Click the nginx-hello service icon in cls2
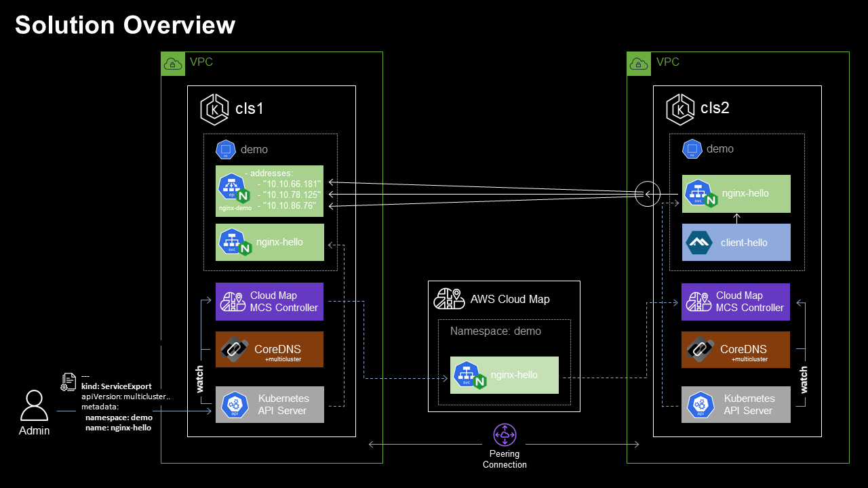868x488 pixels. point(701,194)
